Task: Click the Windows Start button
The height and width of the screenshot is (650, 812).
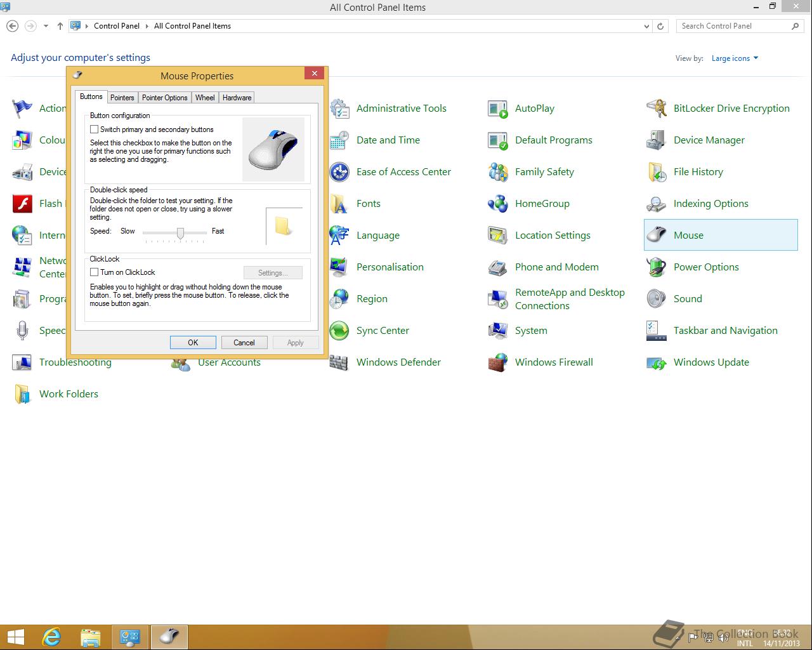Action: 16,637
